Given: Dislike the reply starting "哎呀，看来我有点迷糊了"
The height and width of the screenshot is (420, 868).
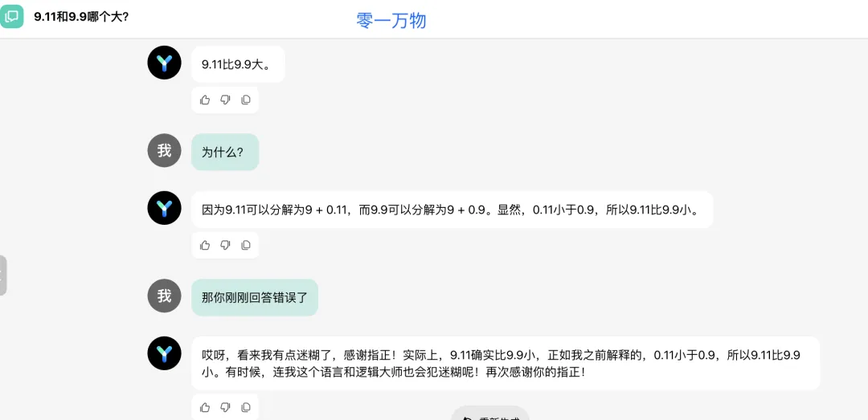Looking at the screenshot, I should pos(225,407).
